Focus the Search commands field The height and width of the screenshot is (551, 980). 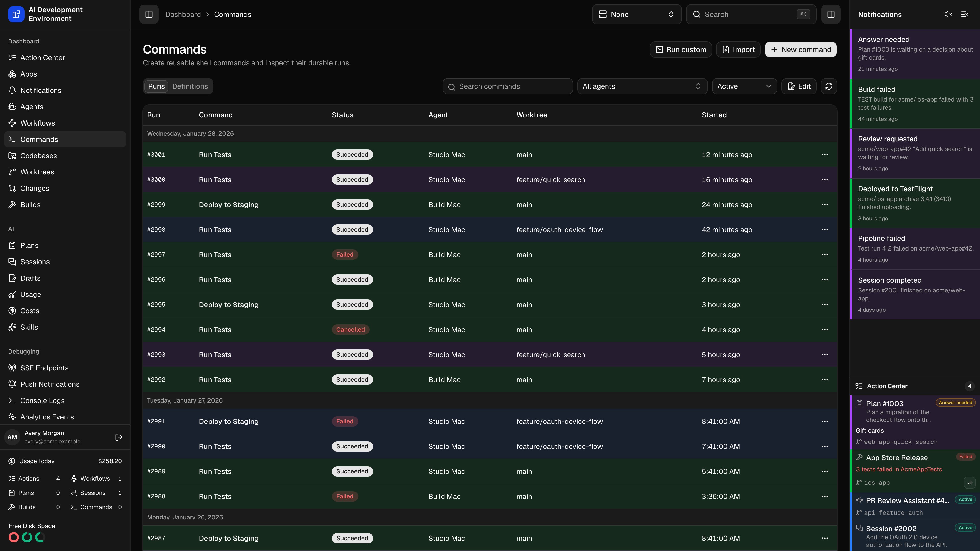(508, 86)
